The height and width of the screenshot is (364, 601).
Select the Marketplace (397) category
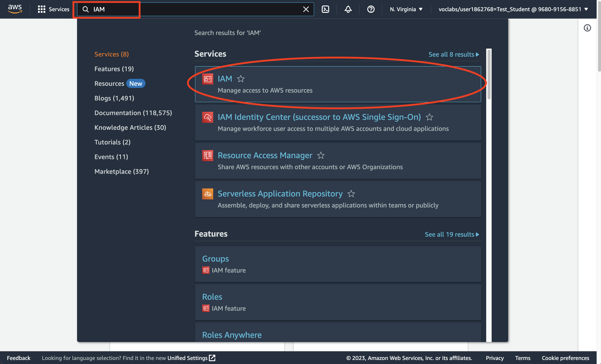121,172
